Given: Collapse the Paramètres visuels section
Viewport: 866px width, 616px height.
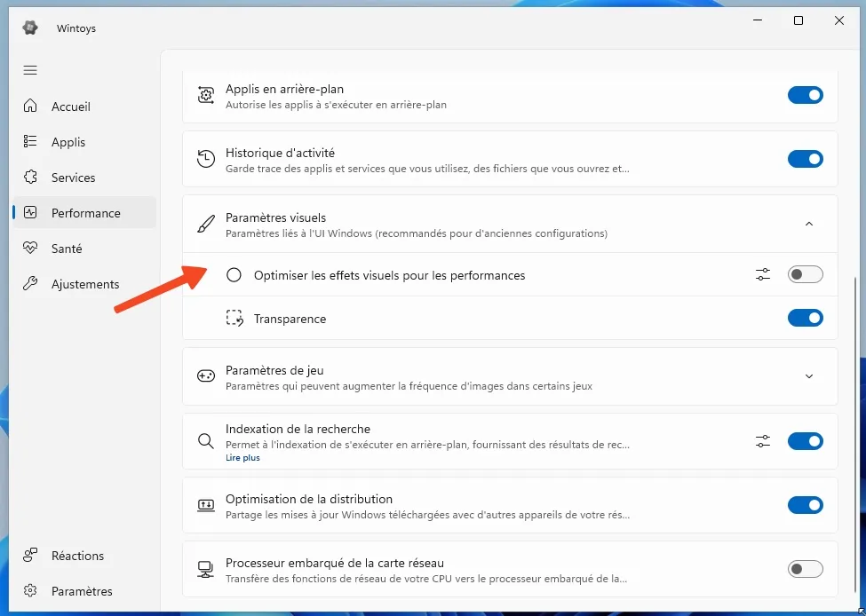Looking at the screenshot, I should coord(808,225).
